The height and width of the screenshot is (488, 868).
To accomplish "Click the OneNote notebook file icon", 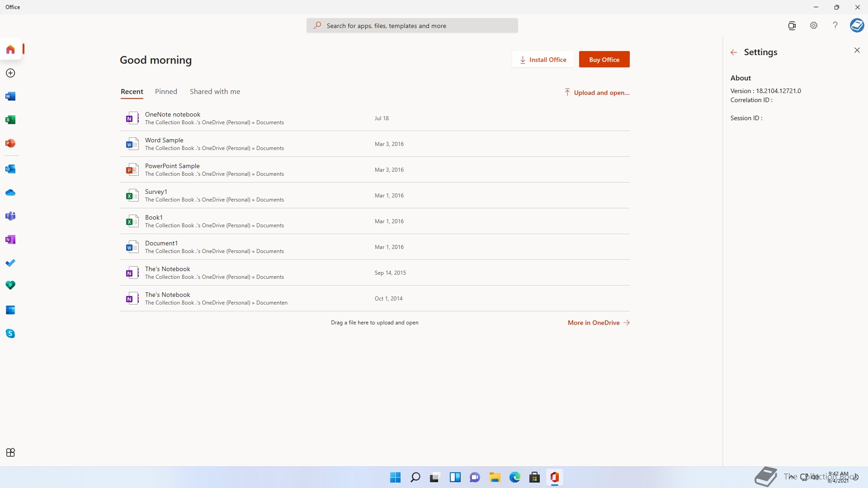I will coord(132,118).
